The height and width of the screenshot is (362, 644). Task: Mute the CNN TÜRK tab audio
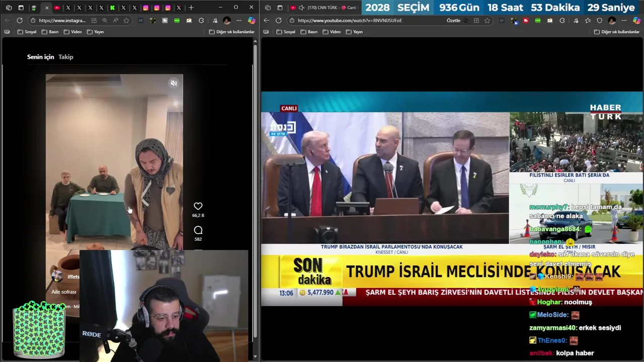click(x=301, y=8)
